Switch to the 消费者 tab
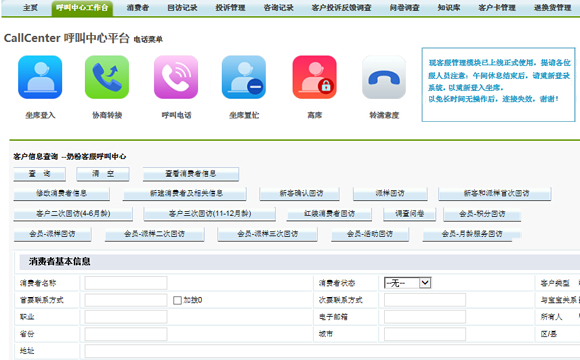Viewport: 580px width, 360px height. point(138,7)
